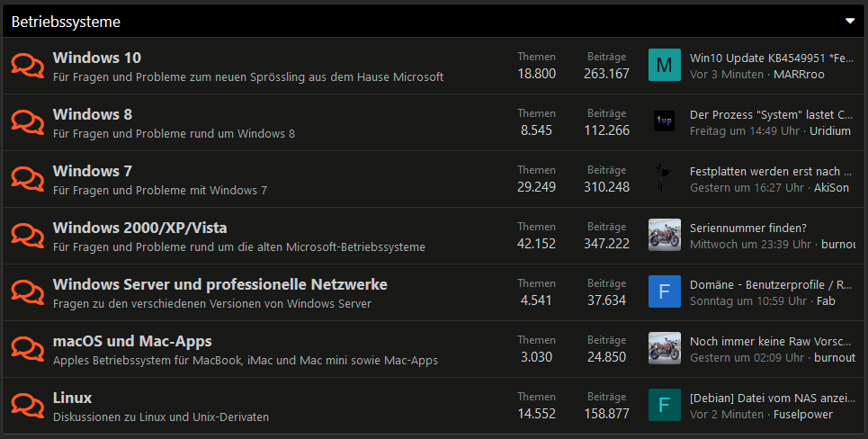Click the 1up avatar of Uridium
Screen dimensions: 868x439
665,121
